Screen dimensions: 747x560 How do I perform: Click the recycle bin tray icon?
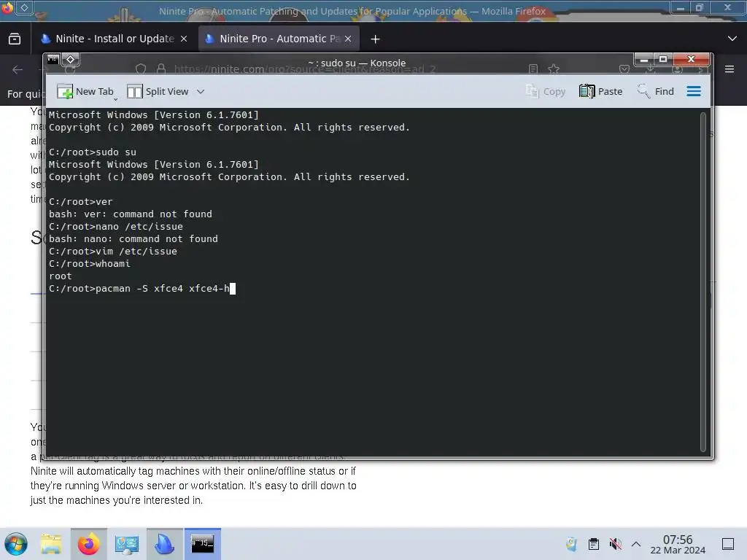tap(571, 544)
